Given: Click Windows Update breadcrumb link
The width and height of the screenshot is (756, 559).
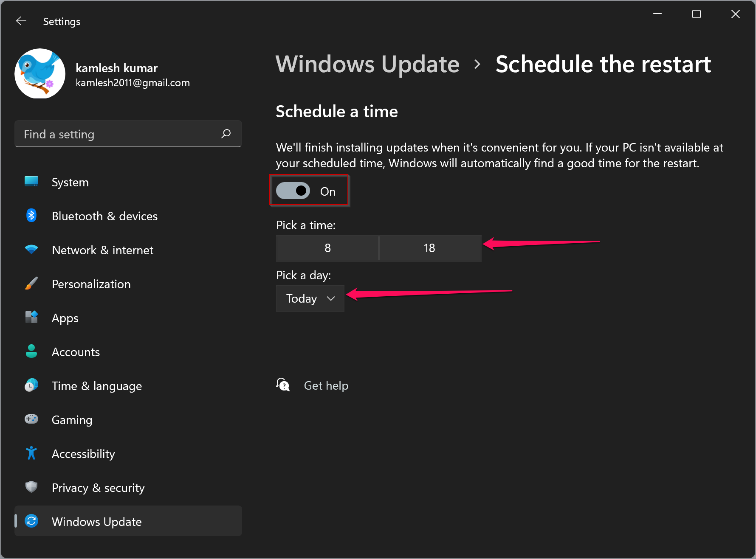Looking at the screenshot, I should [367, 65].
